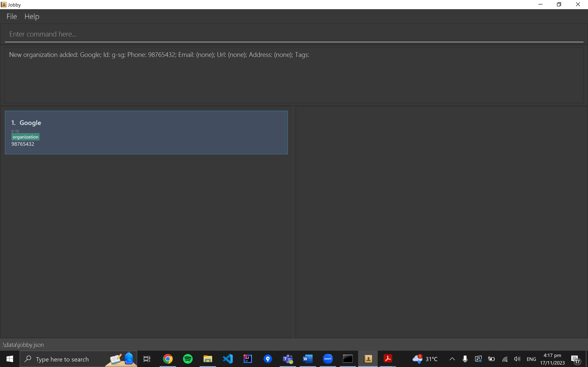588x367 pixels.
Task: Open Google Chrome from the taskbar
Action: coord(168,359)
